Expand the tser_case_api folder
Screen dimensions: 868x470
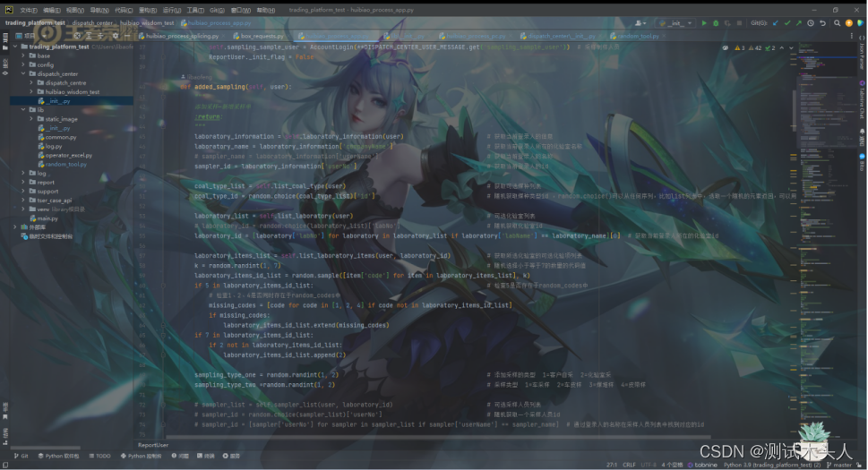tap(23, 201)
